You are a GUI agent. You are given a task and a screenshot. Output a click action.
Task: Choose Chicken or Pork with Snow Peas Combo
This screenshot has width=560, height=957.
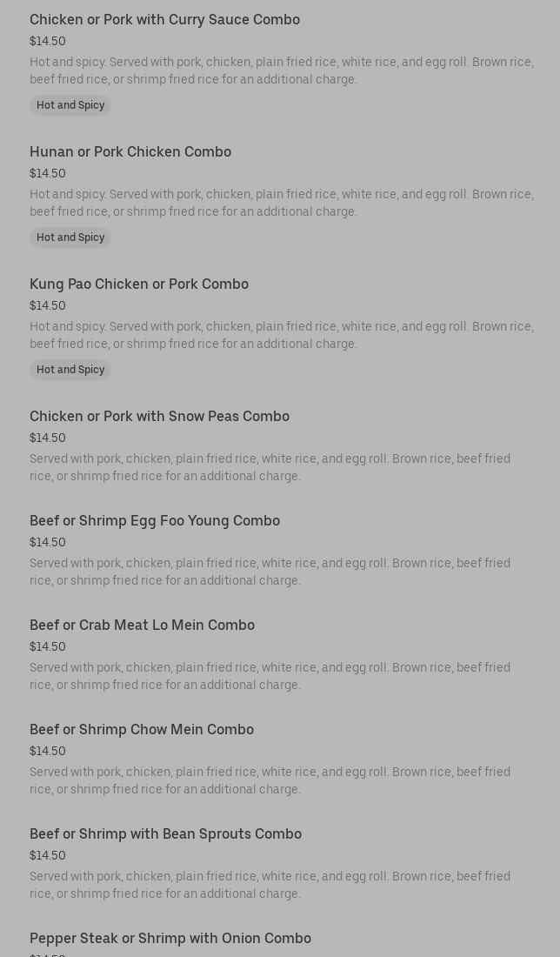(159, 416)
